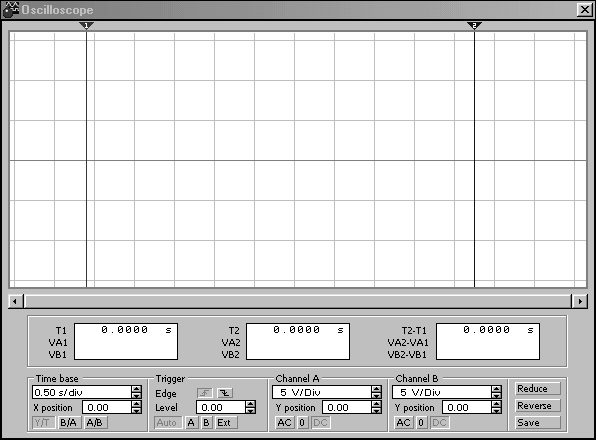Select B/A display mode
598x442 pixels.
[x=69, y=423]
